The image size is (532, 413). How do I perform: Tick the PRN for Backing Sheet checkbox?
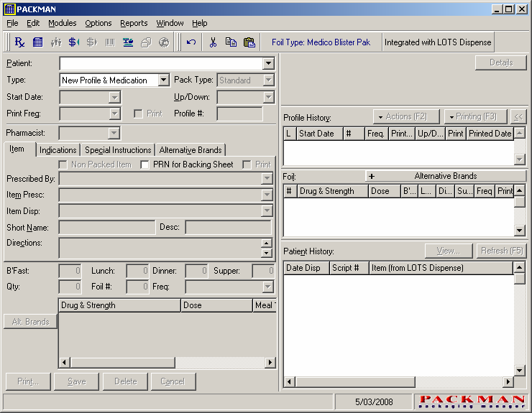click(x=145, y=164)
